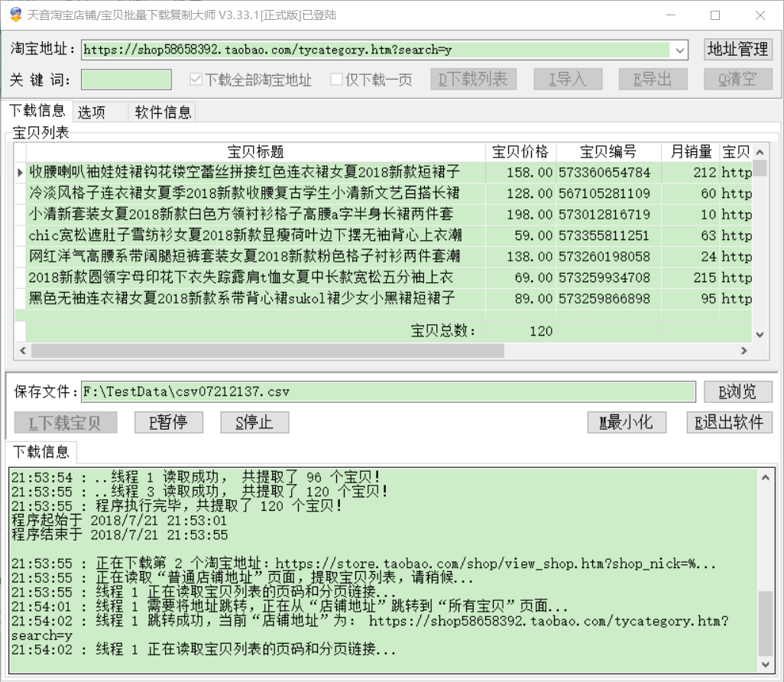This screenshot has height=682, width=784.
Task: Toggle 下载全部淘宝地址 checkbox
Action: (196, 80)
